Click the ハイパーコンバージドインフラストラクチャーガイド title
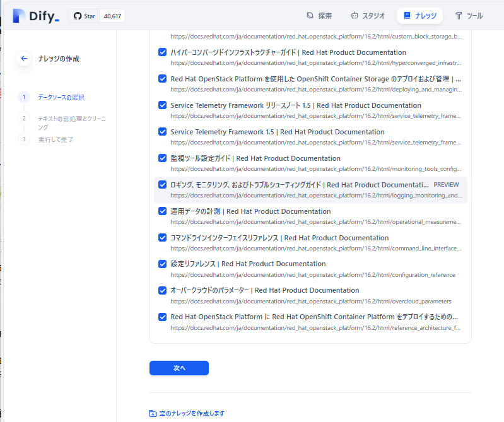This screenshot has width=504, height=422. point(288,52)
